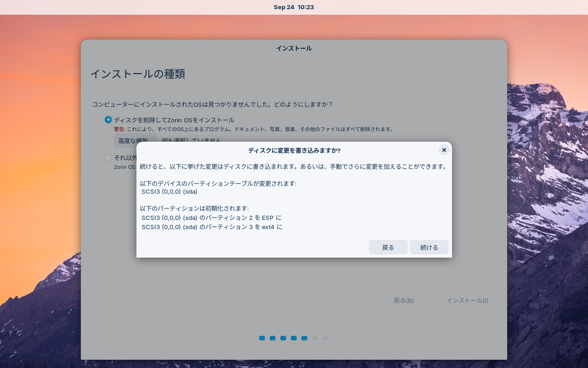Click the パーティション 2 を ESP に line
The image size is (588, 368).
point(211,218)
